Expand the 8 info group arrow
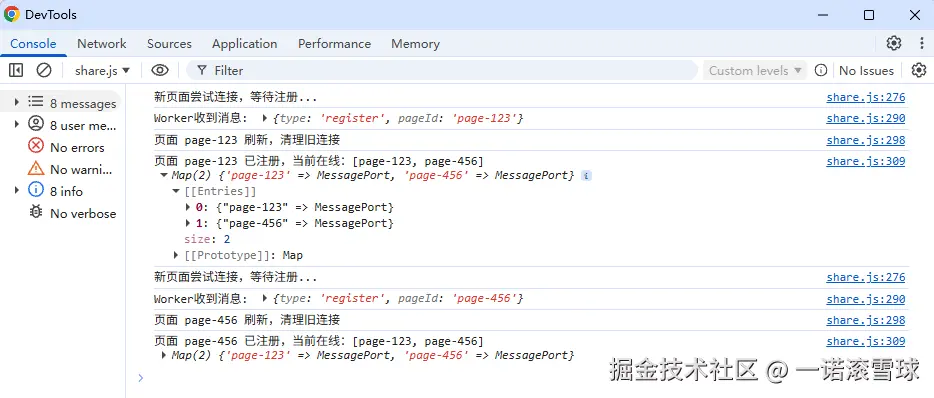This screenshot has height=398, width=934. click(17, 191)
